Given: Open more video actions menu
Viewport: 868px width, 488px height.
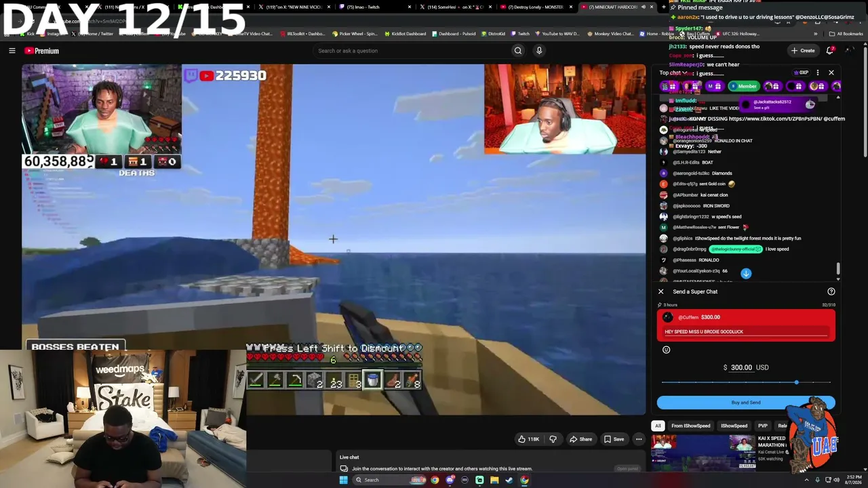Looking at the screenshot, I should (639, 439).
